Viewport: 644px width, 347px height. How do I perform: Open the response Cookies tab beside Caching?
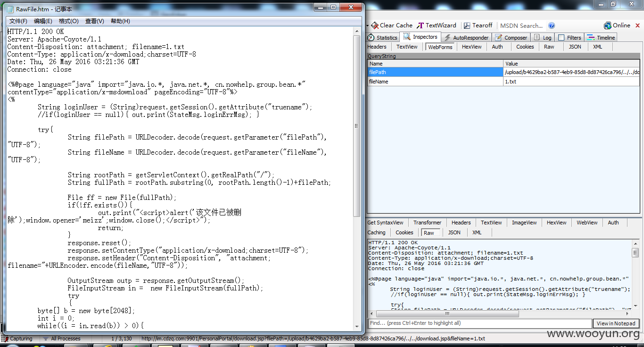pyautogui.click(x=404, y=232)
